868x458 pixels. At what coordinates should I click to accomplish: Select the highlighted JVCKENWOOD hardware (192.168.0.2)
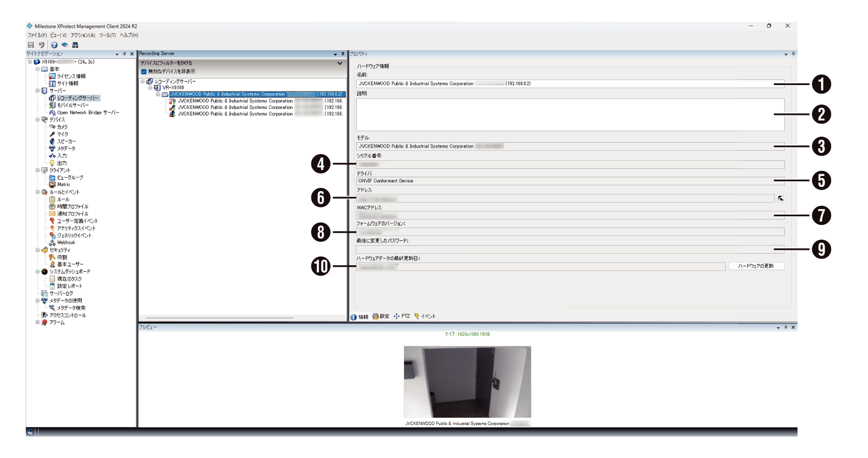[257, 94]
